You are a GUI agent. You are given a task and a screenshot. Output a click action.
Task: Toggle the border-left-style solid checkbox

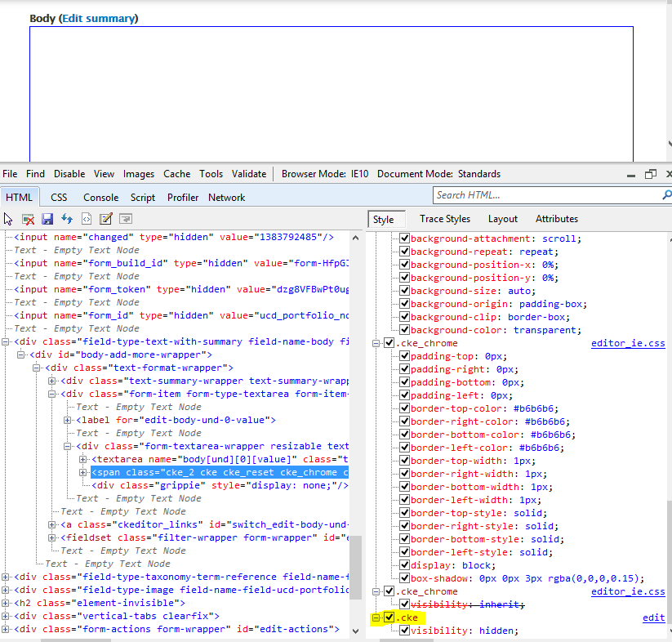pos(404,552)
